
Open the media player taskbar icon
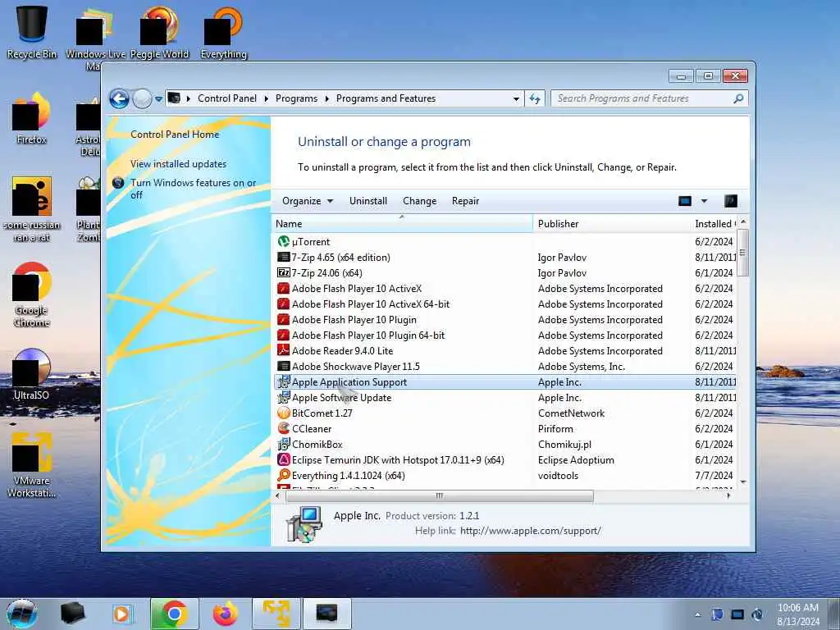pyautogui.click(x=121, y=614)
